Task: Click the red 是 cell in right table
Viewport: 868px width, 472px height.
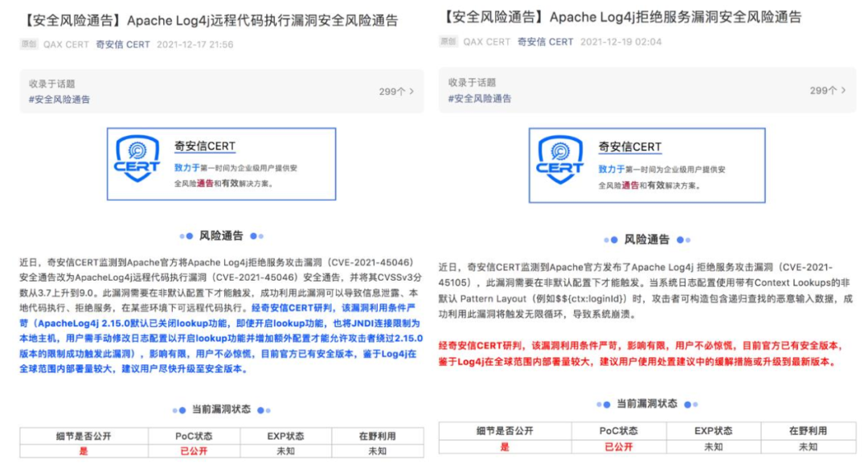Action: pos(505,446)
